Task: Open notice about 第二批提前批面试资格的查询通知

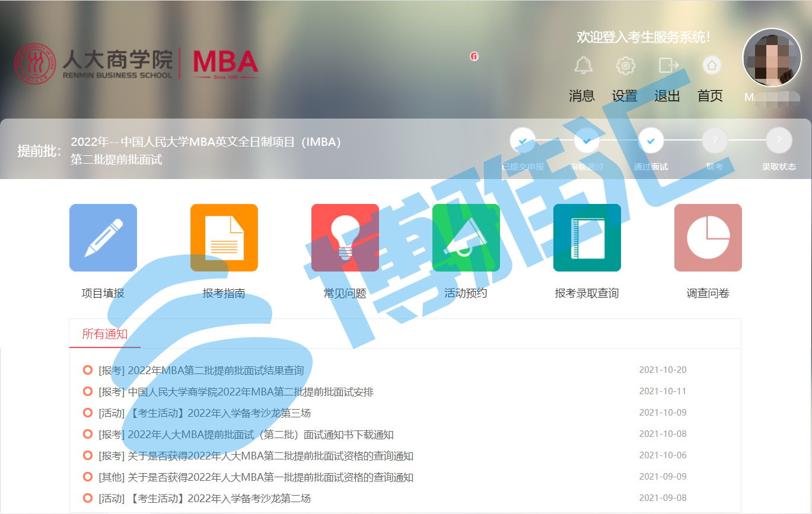Action: tap(256, 456)
